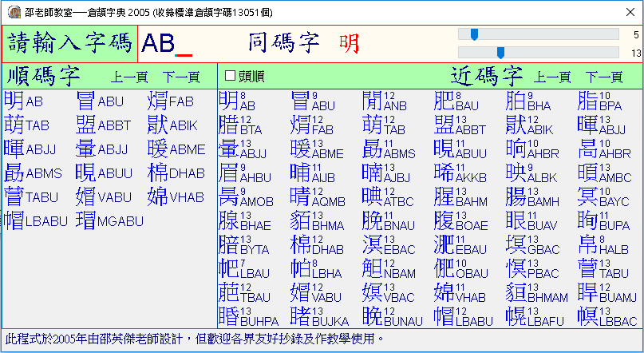Select 萌 TAB in the 順碼字 list
Image resolution: width=644 pixels, height=353 pixels.
(26, 125)
